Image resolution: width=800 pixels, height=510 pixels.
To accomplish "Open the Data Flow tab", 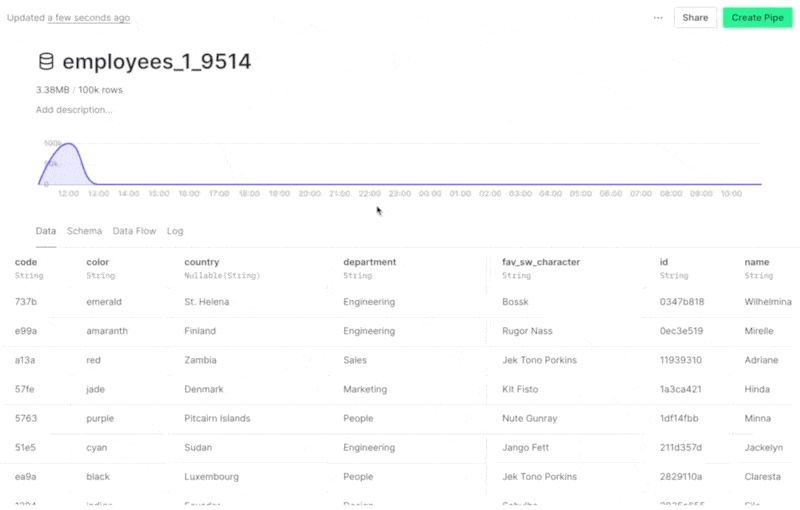I will coord(134,231).
